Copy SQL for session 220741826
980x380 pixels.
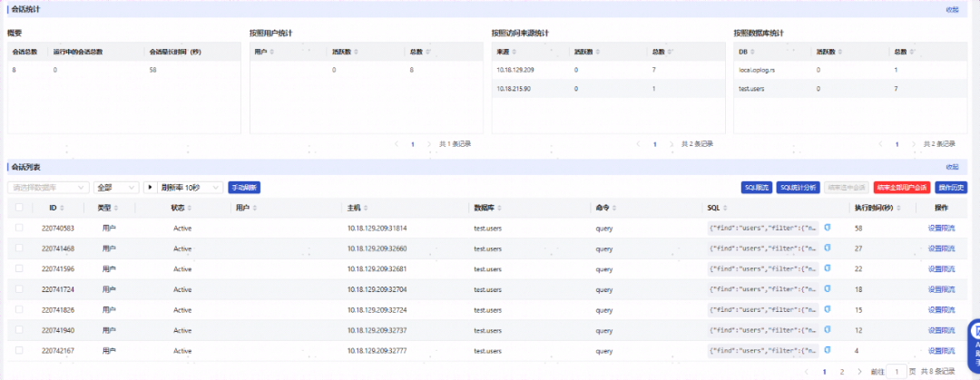828,309
